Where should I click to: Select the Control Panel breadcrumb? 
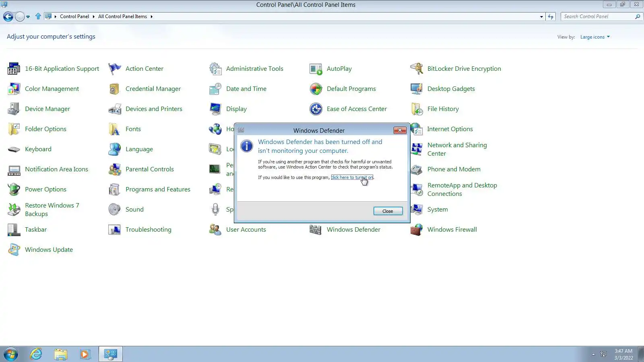[74, 16]
